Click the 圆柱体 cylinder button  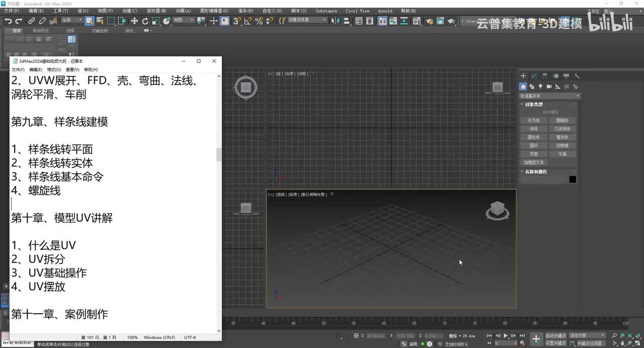534,137
